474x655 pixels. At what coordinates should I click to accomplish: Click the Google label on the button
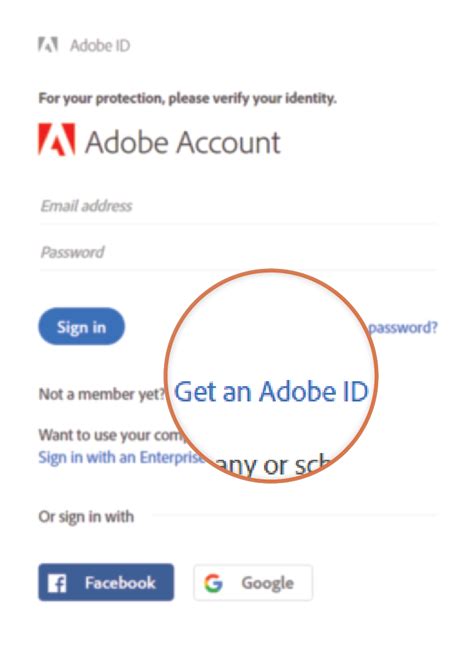coord(268,583)
